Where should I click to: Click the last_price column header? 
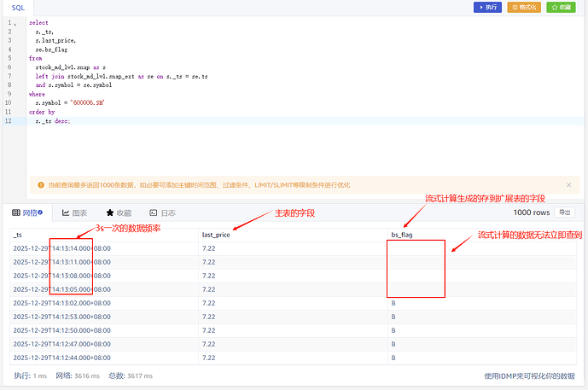218,234
